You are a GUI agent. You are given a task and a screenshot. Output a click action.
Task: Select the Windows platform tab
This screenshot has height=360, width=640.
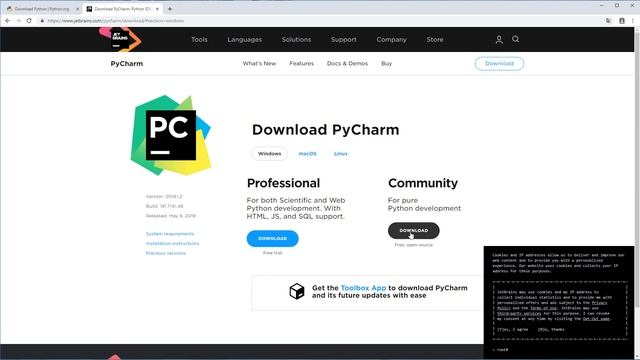pos(269,154)
